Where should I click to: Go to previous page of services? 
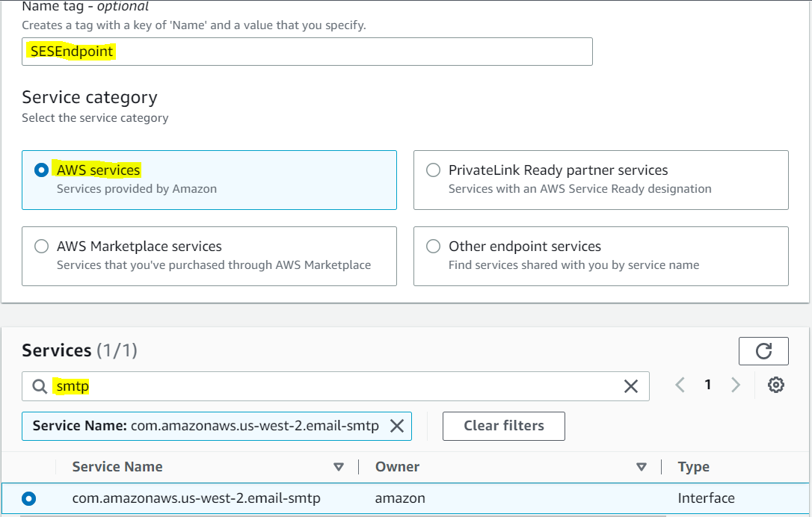click(680, 385)
